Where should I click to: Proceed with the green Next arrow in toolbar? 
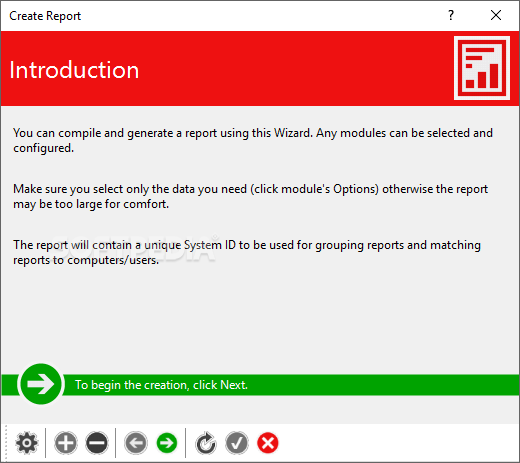tap(167, 443)
